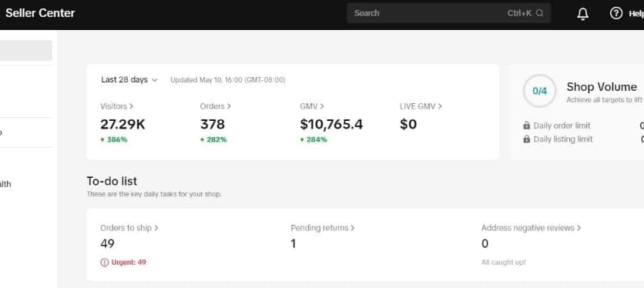Click the 0/4 Shop Volume progress ring

pyautogui.click(x=539, y=91)
